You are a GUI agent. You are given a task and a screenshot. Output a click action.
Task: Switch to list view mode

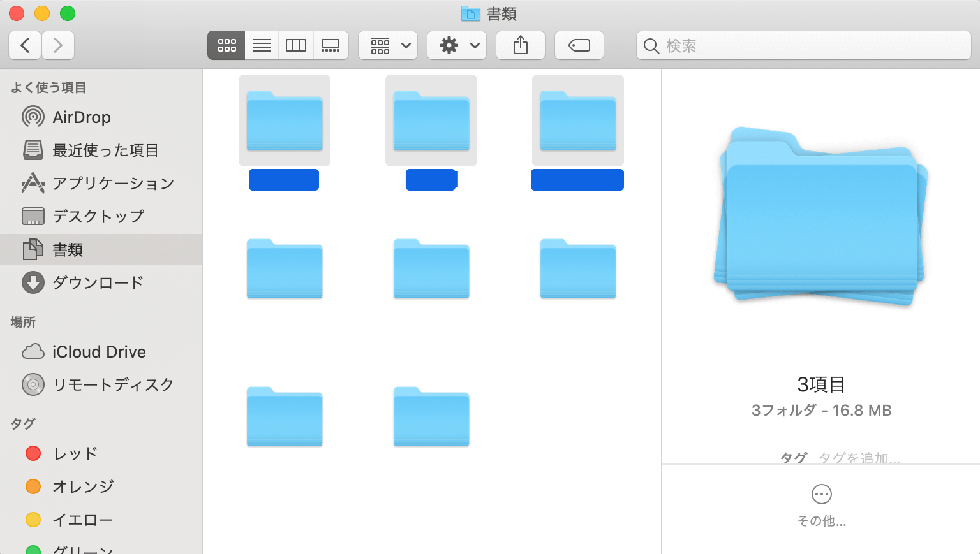point(262,45)
